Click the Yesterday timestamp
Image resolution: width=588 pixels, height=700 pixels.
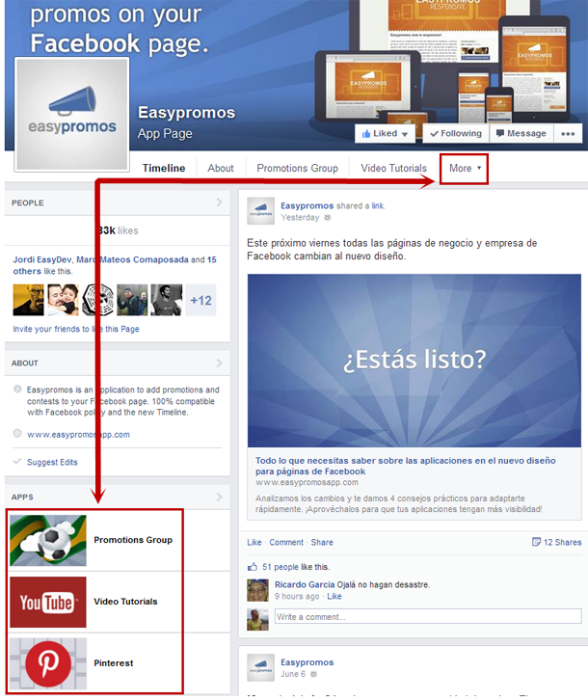(x=300, y=217)
